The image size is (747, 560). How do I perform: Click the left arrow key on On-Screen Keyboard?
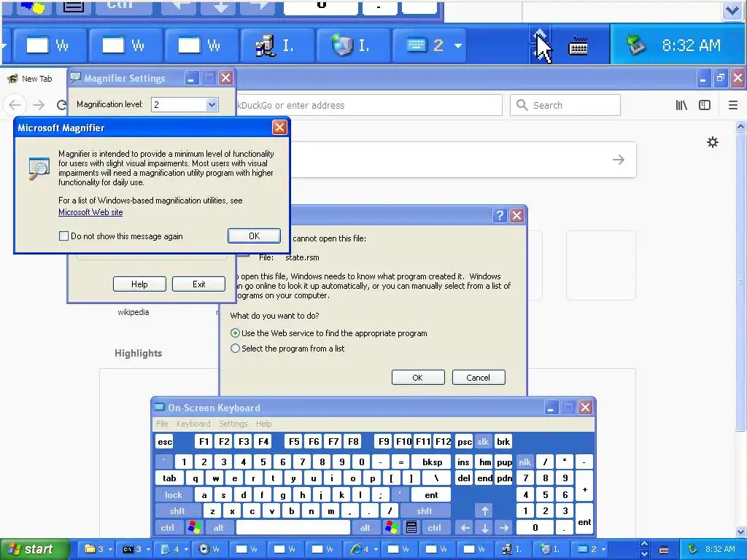(x=465, y=528)
